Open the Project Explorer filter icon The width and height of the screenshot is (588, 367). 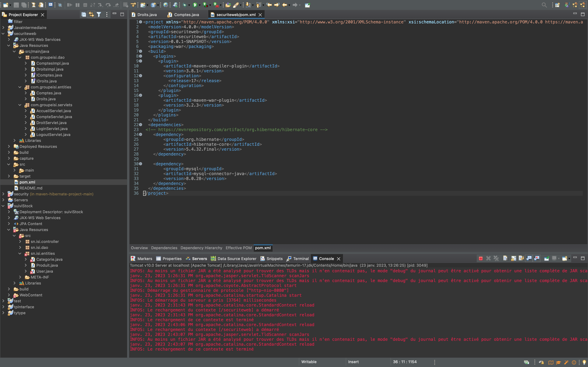[x=99, y=15]
